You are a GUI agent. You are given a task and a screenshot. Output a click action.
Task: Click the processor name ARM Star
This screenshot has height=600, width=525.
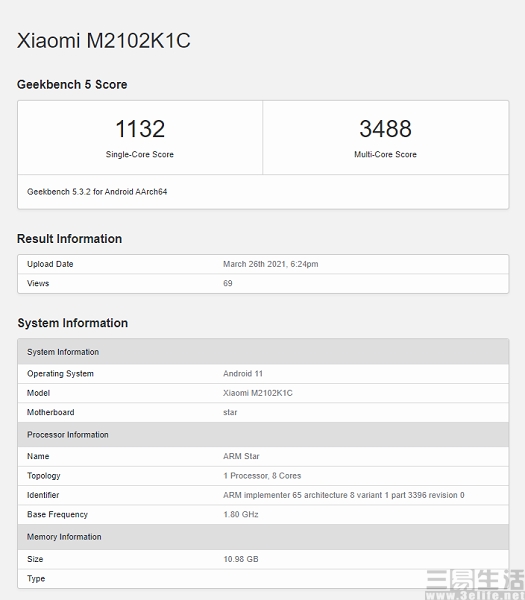[x=241, y=456]
